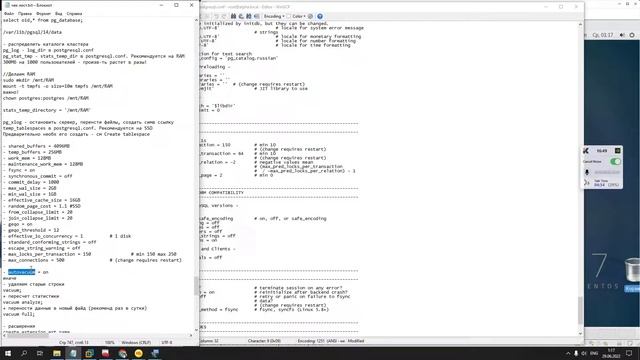
Task: Click the CentOS top bar clock
Action: [603, 35]
